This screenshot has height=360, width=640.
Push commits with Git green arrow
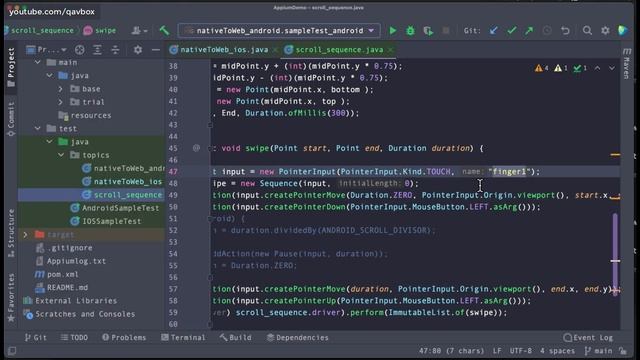(x=529, y=31)
